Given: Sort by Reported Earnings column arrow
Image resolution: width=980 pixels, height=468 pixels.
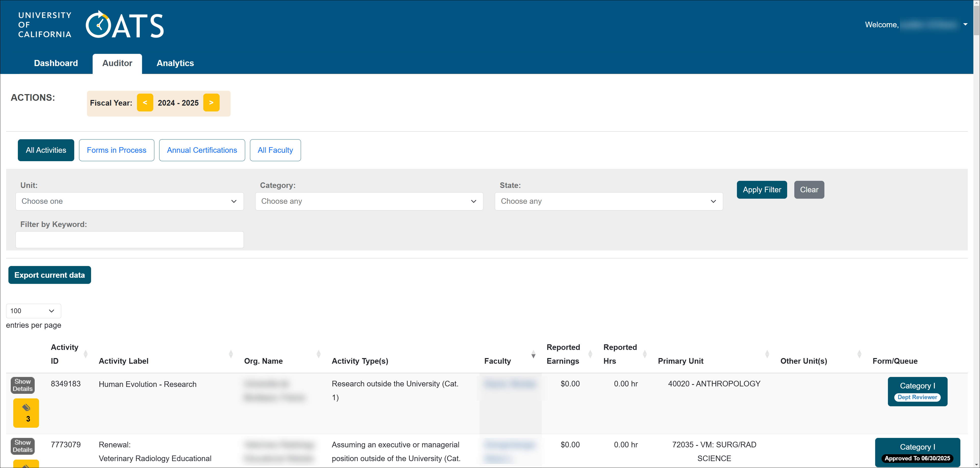Looking at the screenshot, I should coord(590,354).
